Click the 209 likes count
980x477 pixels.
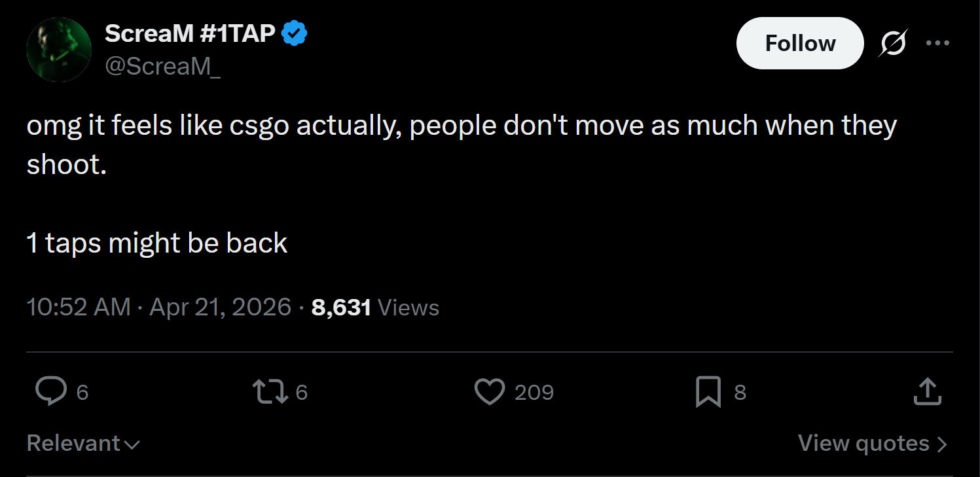(534, 392)
